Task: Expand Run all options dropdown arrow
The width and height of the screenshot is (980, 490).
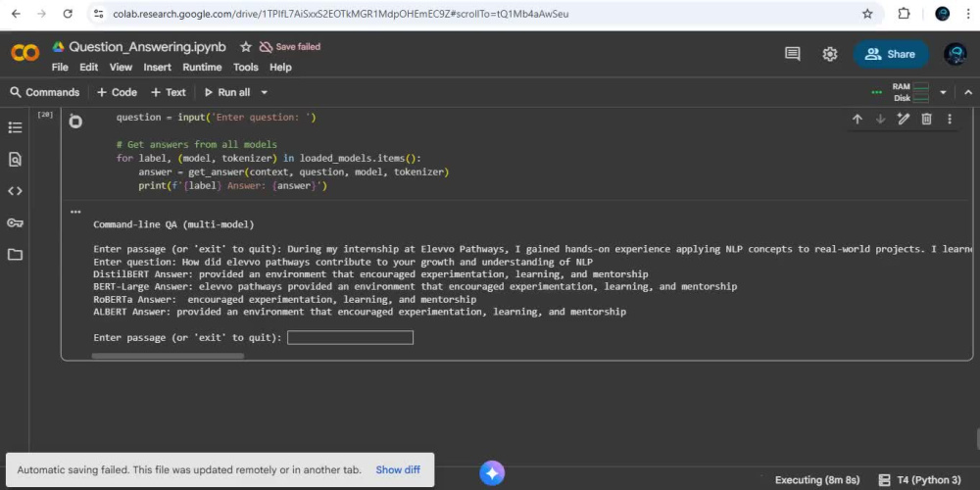Action: click(264, 92)
